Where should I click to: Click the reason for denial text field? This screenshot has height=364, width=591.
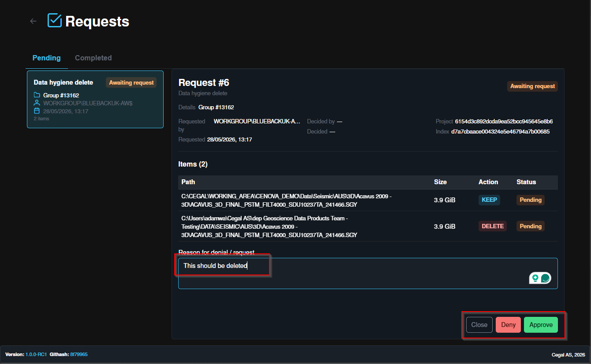point(368,273)
